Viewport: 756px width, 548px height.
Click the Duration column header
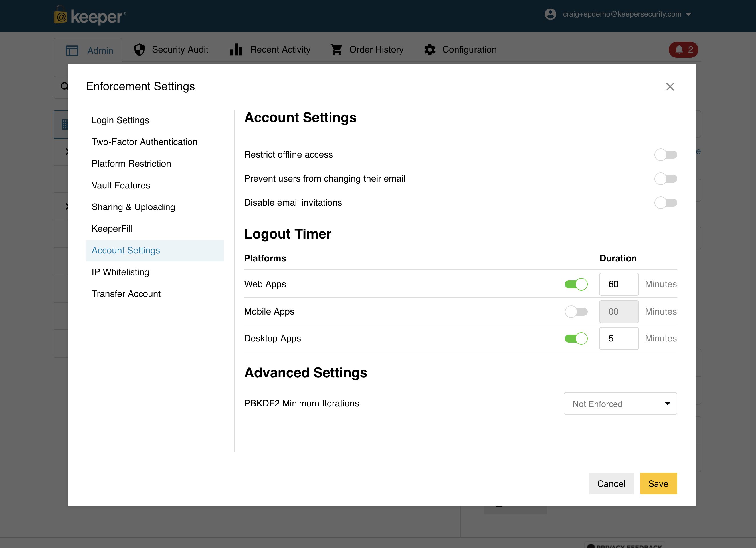[x=618, y=259]
